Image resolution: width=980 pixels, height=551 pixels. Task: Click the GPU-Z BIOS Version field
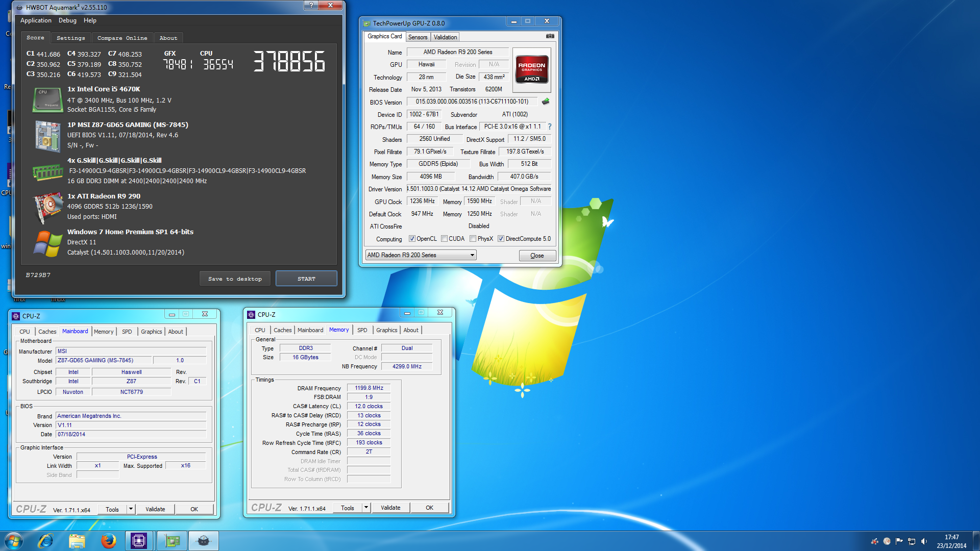click(472, 102)
